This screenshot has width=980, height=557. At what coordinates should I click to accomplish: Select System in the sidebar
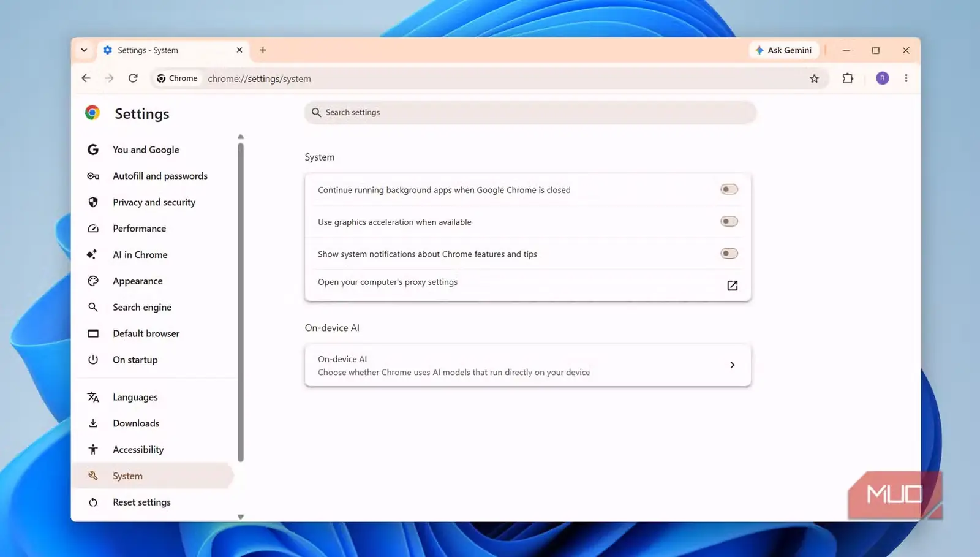click(153, 476)
